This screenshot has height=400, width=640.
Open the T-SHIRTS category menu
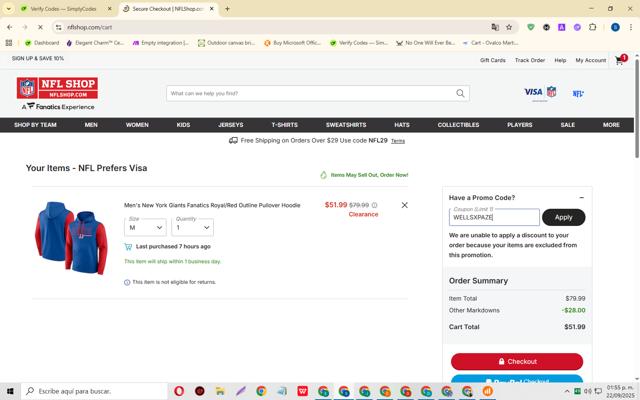(x=284, y=125)
